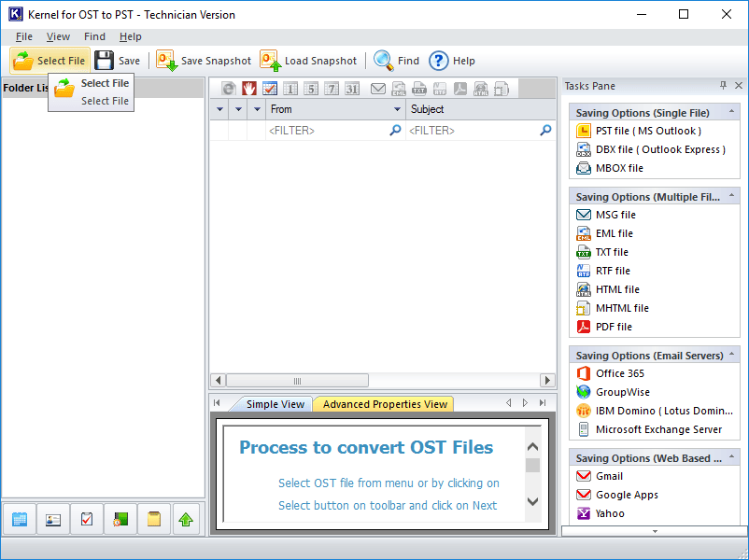Open contacts card icon in bottom-left bar

(x=53, y=519)
